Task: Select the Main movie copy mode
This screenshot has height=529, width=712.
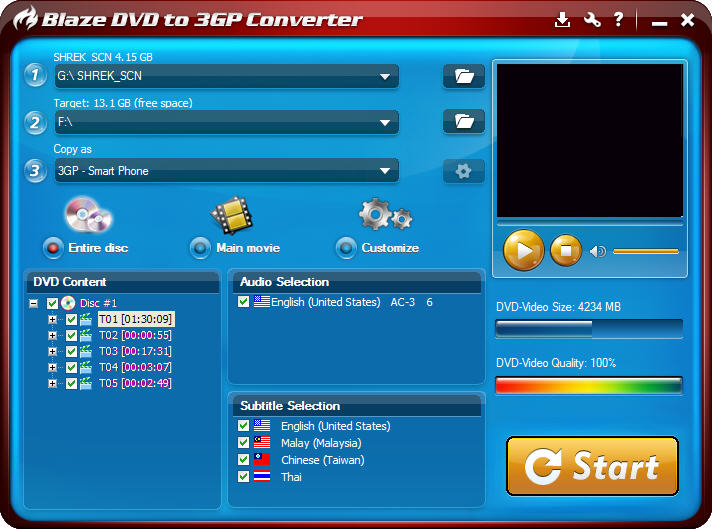Action: 201,248
